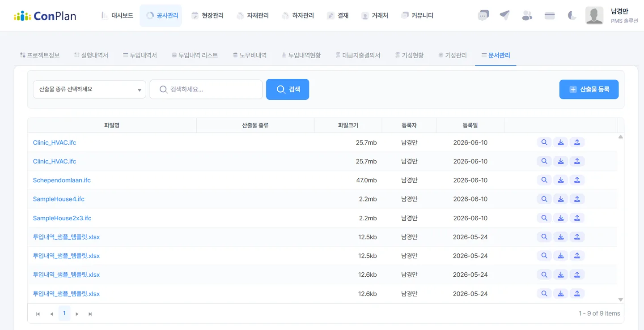Open the user profile avatar

594,16
